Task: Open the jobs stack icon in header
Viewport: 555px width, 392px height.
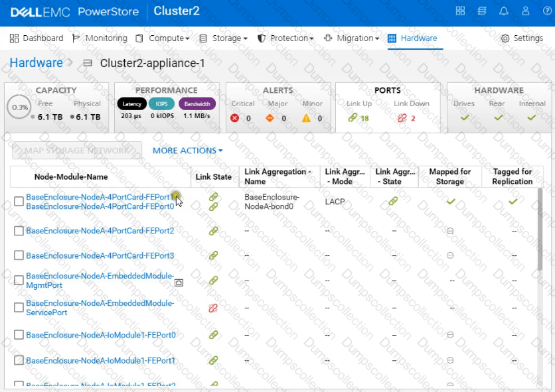Action: pyautogui.click(x=483, y=11)
